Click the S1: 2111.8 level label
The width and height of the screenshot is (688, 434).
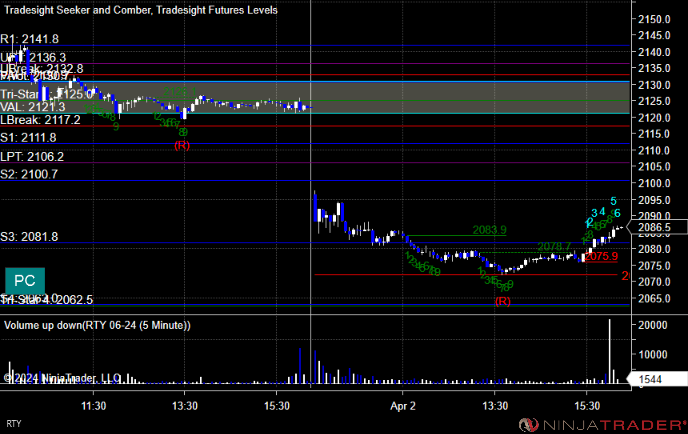click(29, 138)
